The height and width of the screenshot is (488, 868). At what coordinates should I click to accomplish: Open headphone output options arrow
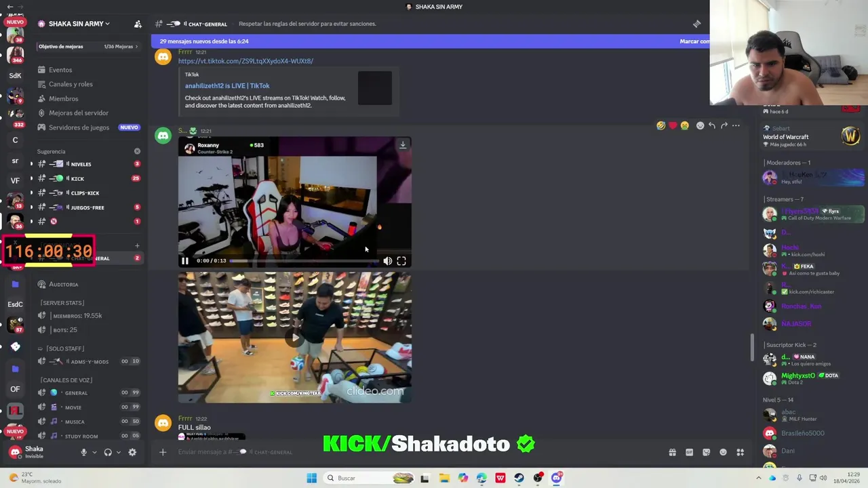click(118, 453)
